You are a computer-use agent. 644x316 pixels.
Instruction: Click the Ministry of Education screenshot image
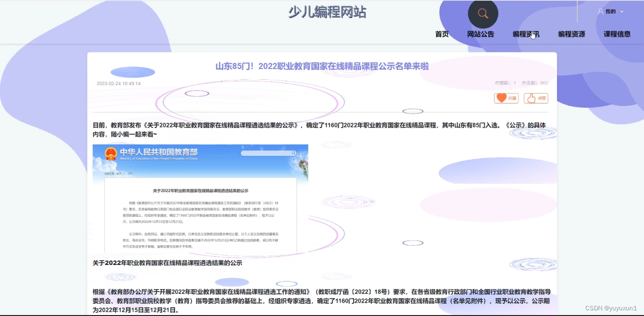point(200,199)
